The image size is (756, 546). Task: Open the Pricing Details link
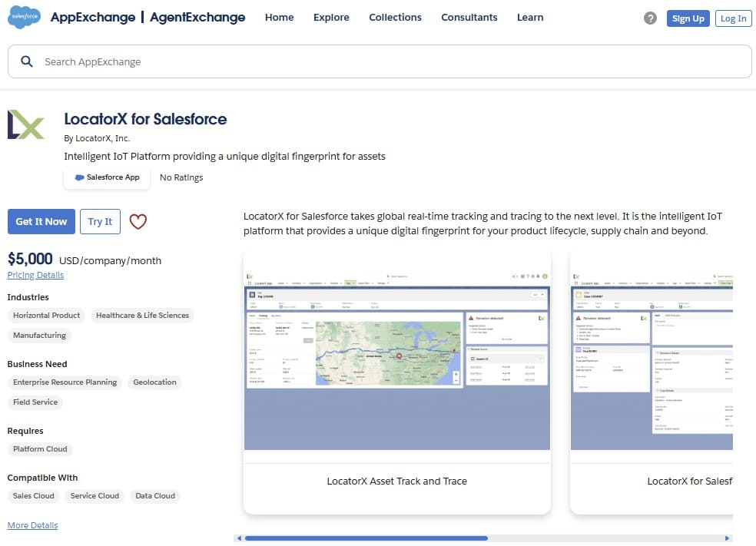pos(35,275)
